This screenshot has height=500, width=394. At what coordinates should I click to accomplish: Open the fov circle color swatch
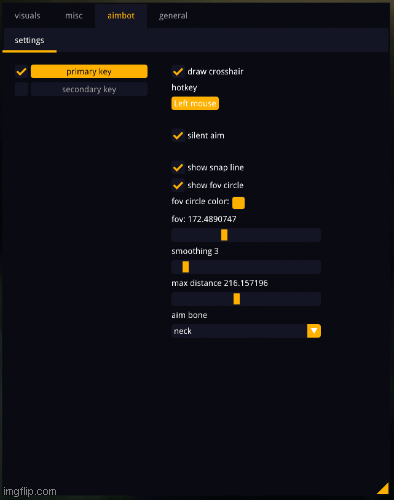pyautogui.click(x=238, y=203)
